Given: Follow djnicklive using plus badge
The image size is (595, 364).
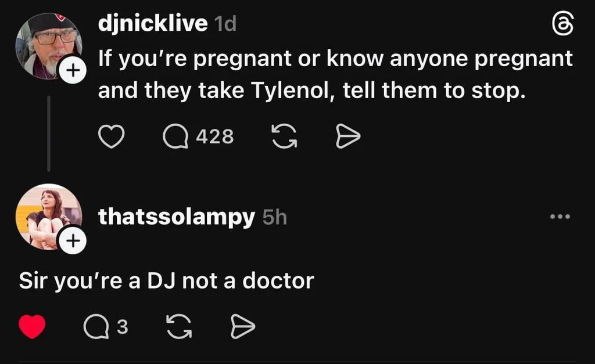Looking at the screenshot, I should click(x=72, y=71).
